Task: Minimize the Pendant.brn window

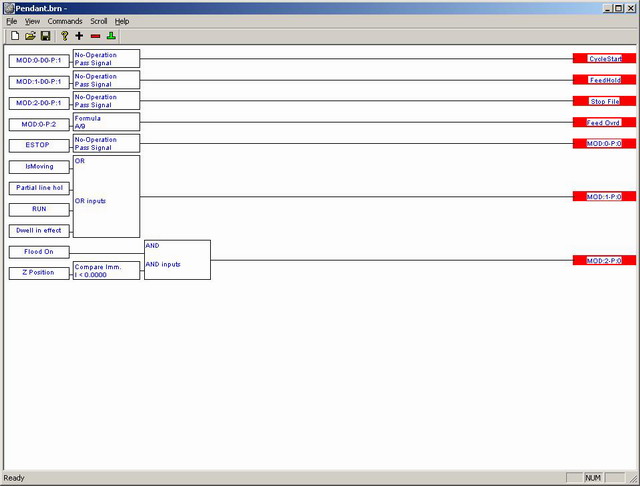Action: click(x=608, y=8)
